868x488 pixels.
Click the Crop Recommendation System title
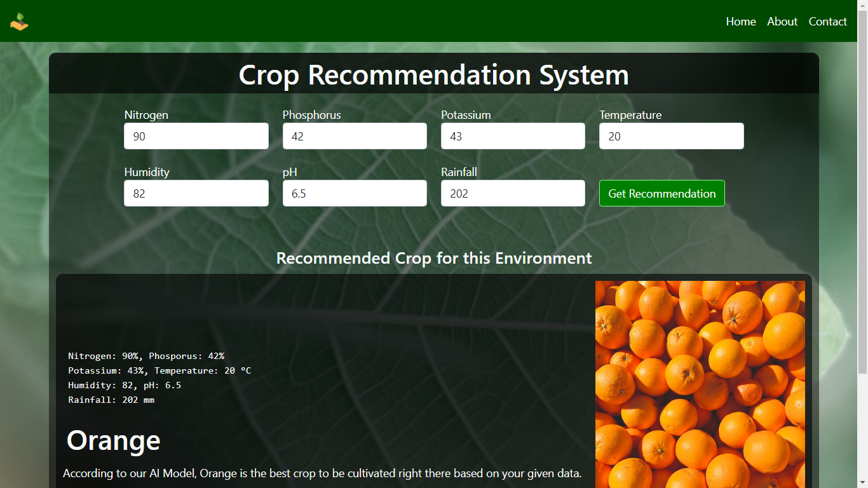tap(433, 75)
